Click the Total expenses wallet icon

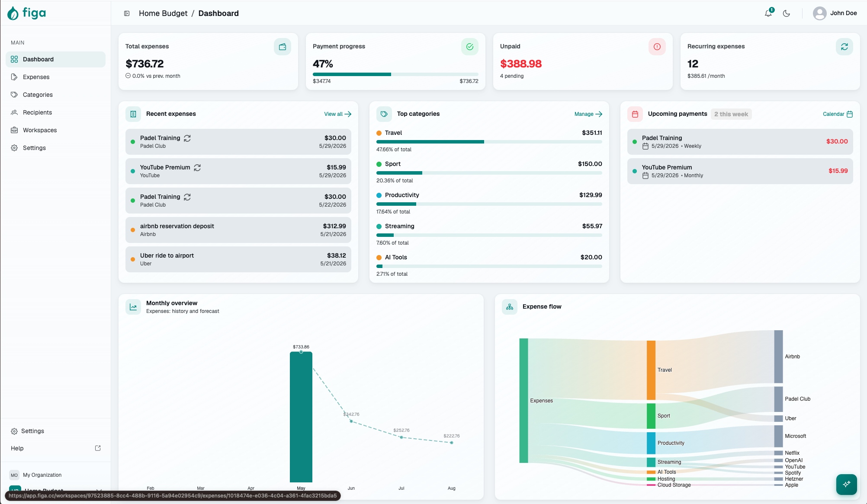(283, 47)
